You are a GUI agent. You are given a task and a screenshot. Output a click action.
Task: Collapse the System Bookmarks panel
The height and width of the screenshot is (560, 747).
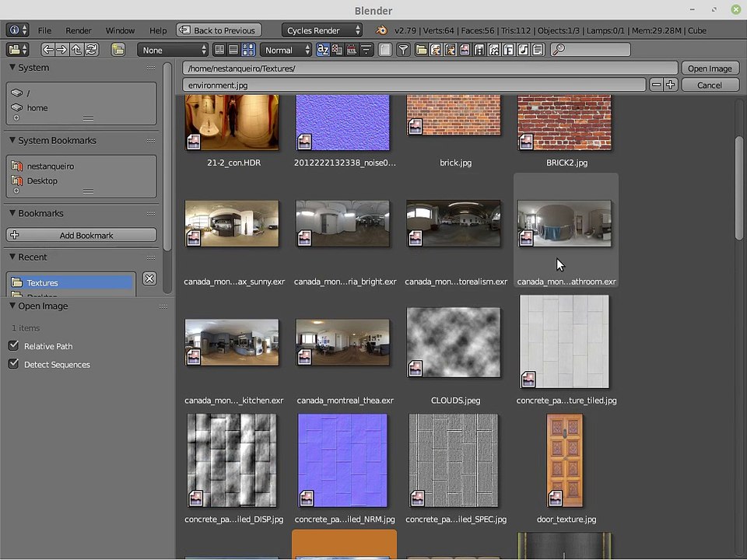tap(12, 141)
